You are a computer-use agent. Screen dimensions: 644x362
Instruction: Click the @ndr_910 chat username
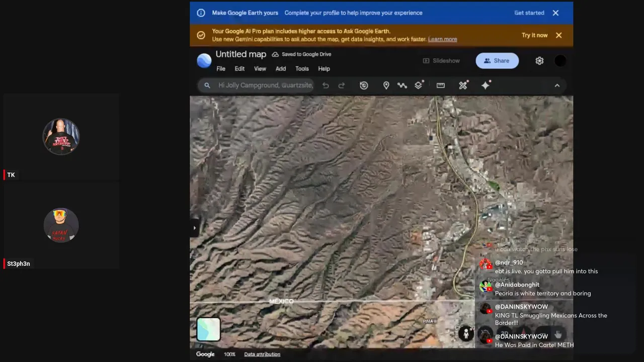pyautogui.click(x=509, y=262)
